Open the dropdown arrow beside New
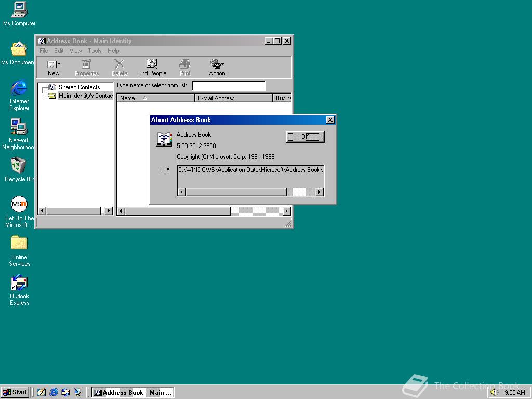Screen dimensions: 532x399 tap(59, 64)
